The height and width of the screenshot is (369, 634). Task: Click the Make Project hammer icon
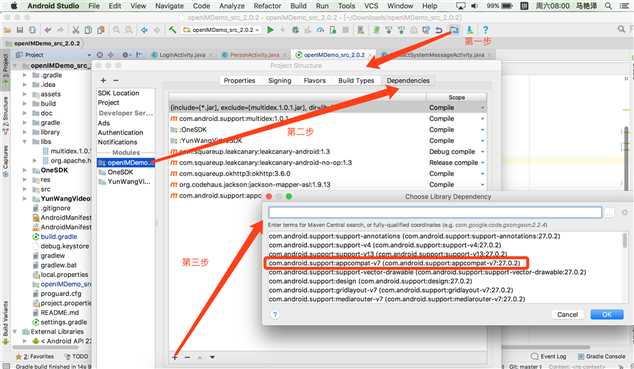click(173, 30)
